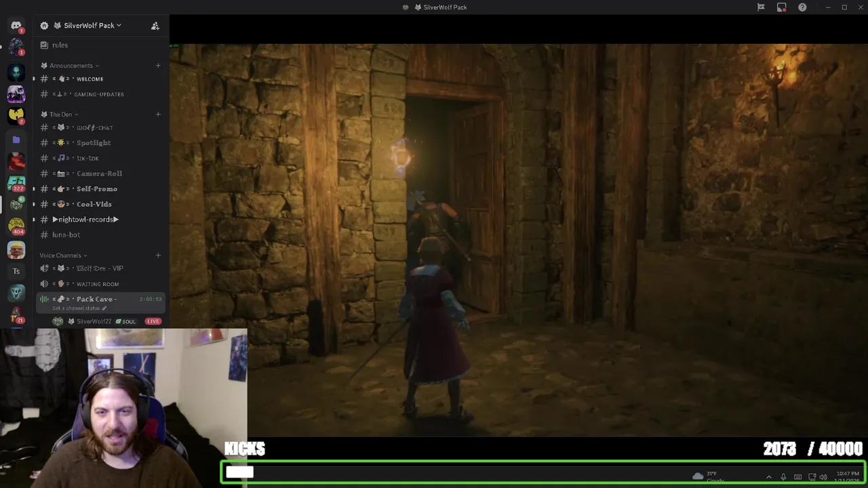Open the purple silhouettes server icon
Viewport: 868px width, 488px height.
(x=16, y=94)
